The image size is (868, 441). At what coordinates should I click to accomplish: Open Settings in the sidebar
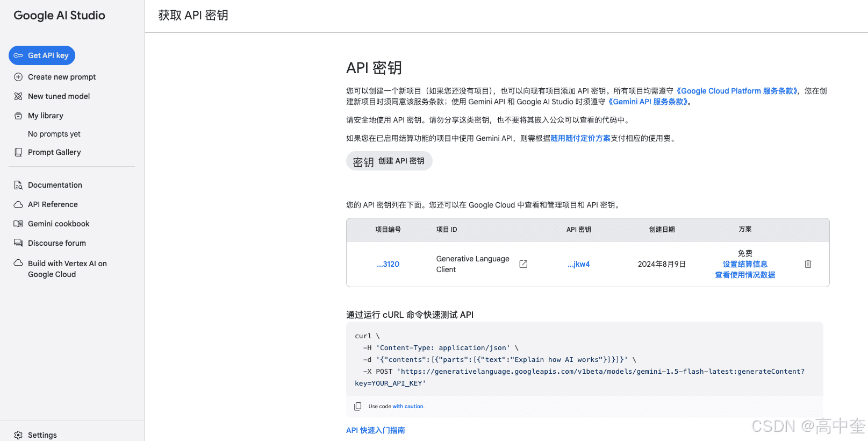pyautogui.click(x=42, y=435)
